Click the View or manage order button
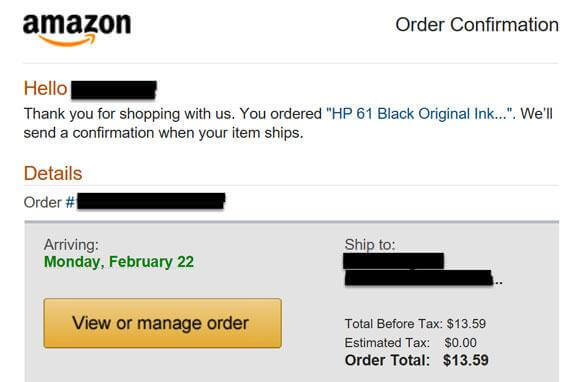Screen dimensions: 588x382 [162, 323]
